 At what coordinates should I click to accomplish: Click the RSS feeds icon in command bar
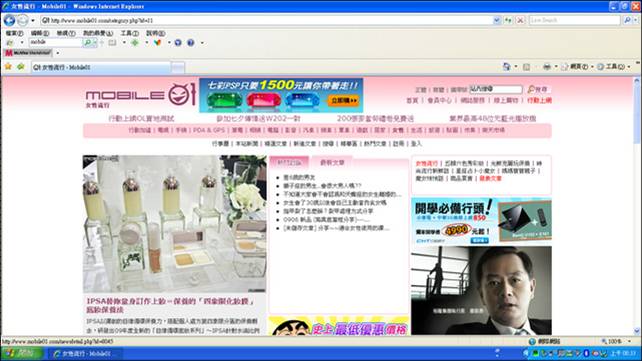(x=527, y=67)
